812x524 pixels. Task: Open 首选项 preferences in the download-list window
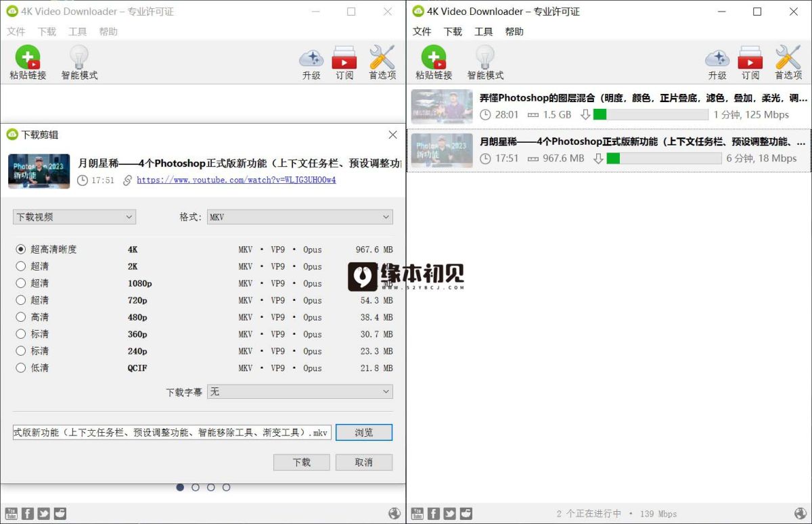click(x=788, y=63)
